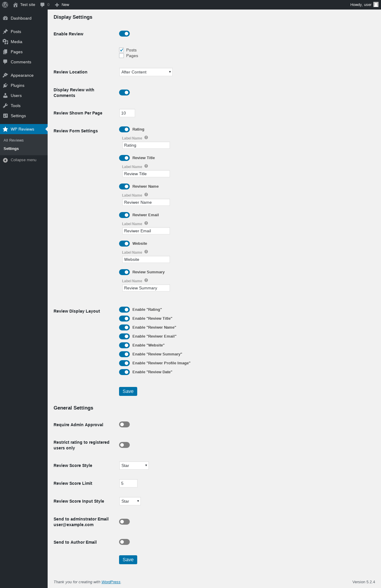Click the WordPress logo icon
This screenshot has height=588, width=381.
(x=5, y=5)
